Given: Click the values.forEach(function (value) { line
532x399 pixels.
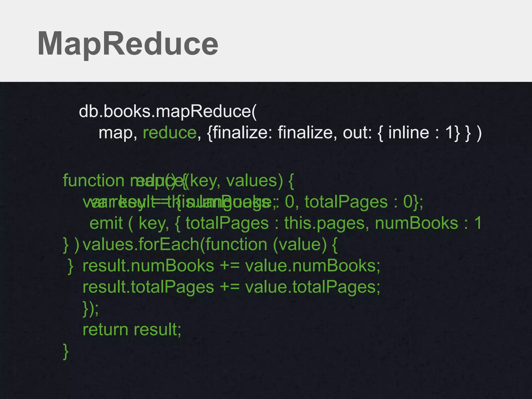Looking at the screenshot, I should click(210, 245).
